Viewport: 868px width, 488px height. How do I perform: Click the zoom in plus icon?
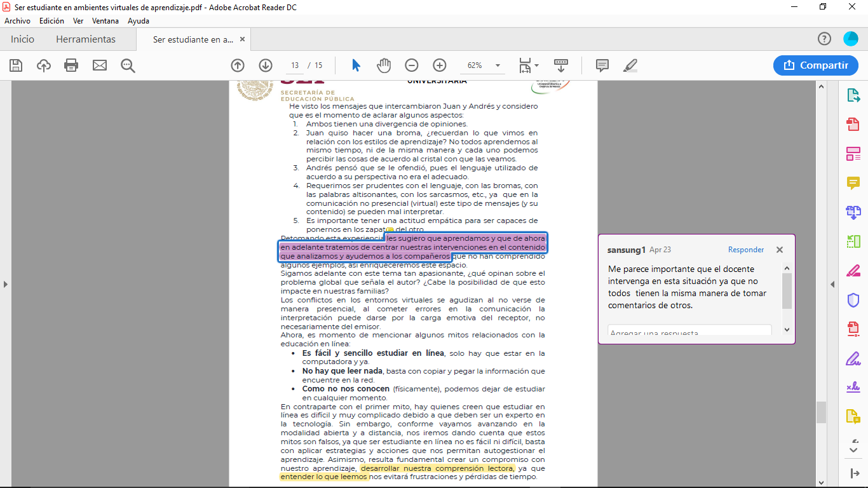point(440,65)
